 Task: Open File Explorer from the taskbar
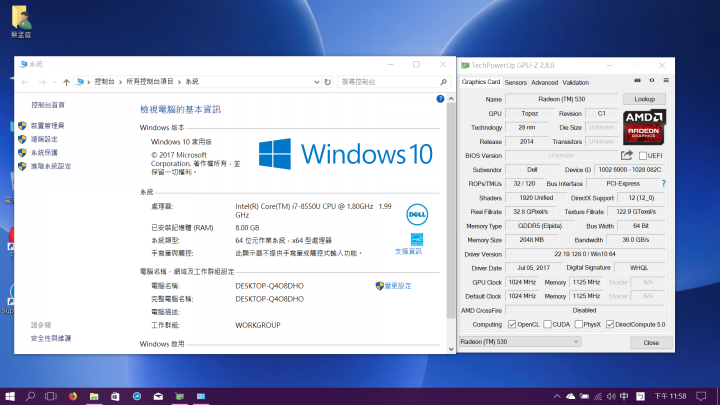tap(94, 396)
